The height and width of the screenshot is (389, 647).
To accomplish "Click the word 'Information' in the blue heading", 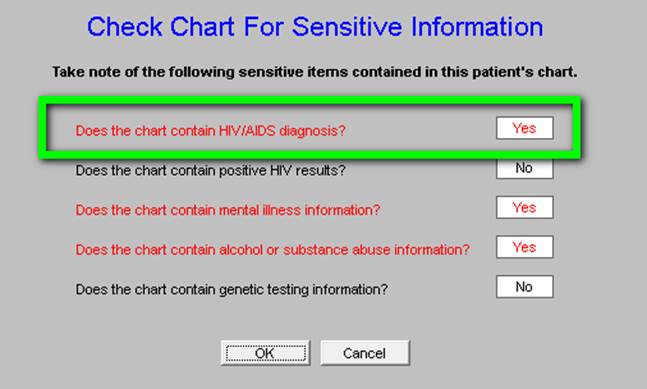I will click(x=477, y=27).
